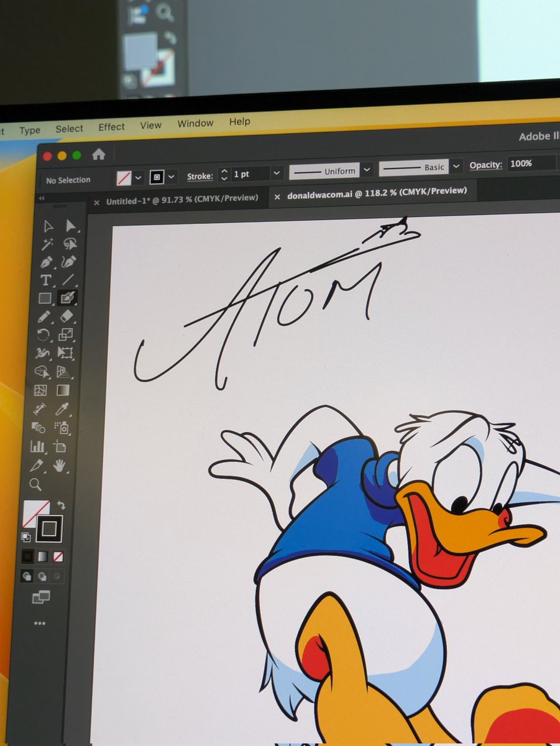Choose the Line Segment tool
This screenshot has width=560, height=746.
(68, 280)
